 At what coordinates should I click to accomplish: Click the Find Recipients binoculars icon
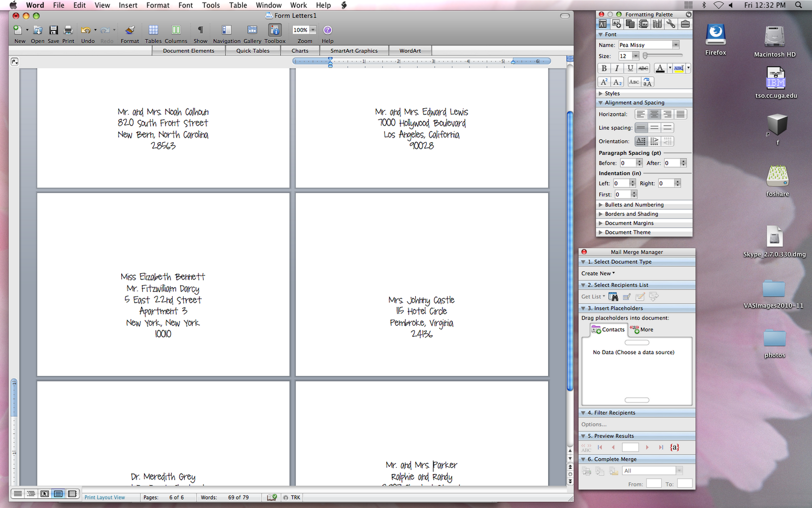[x=613, y=296]
